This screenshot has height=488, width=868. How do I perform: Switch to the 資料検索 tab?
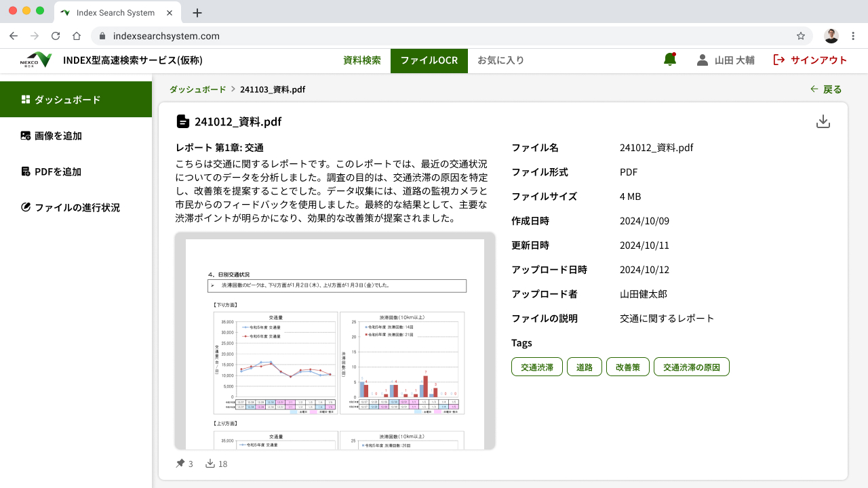pyautogui.click(x=362, y=60)
